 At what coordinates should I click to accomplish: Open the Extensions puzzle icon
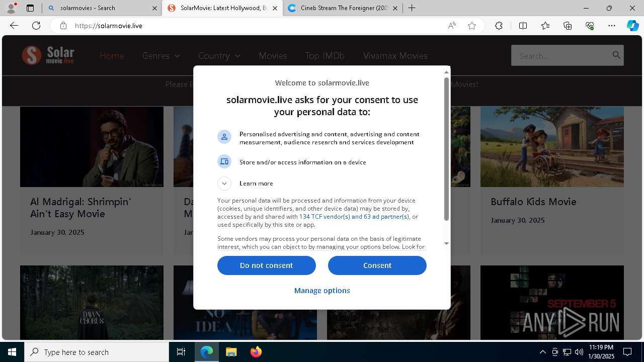click(x=499, y=26)
